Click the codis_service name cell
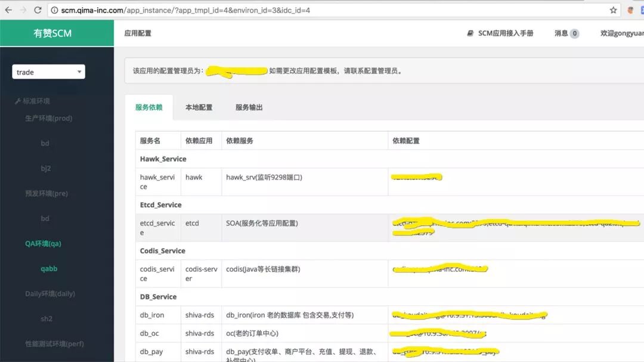The image size is (644, 362). pyautogui.click(x=157, y=274)
